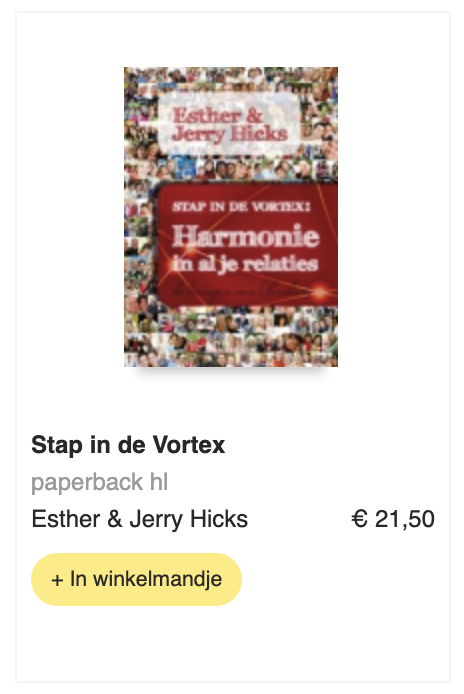Click the € 21,50 price
This screenshot has height=694, width=464.
point(393,519)
